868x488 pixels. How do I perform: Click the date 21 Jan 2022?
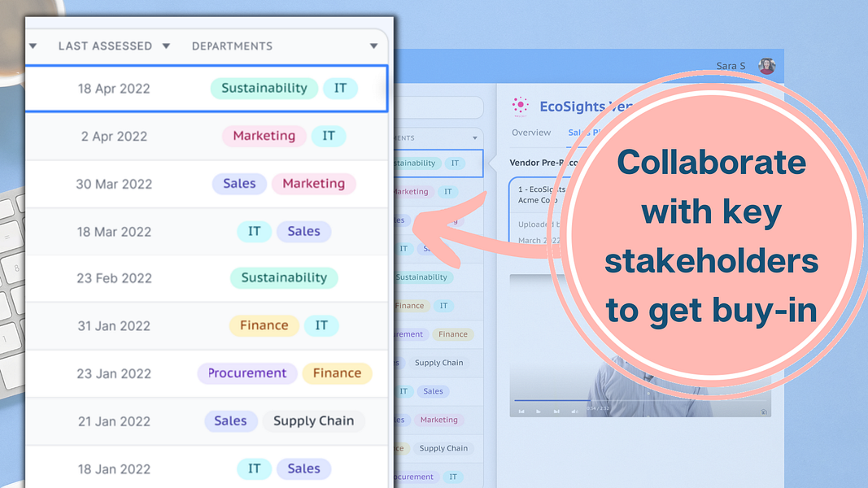[x=113, y=421]
